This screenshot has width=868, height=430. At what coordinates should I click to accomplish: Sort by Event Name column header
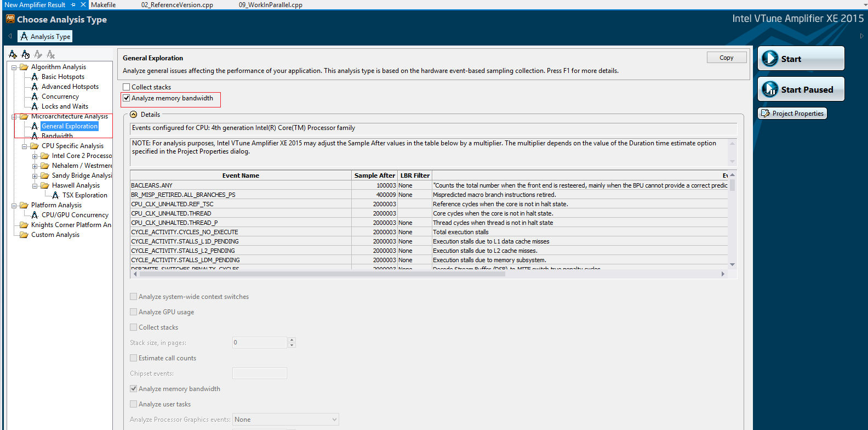tap(241, 176)
